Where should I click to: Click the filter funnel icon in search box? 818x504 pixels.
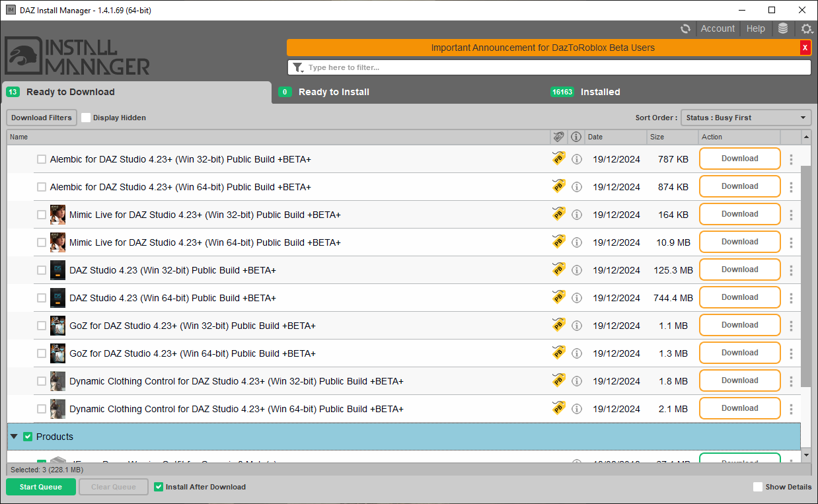tap(298, 67)
